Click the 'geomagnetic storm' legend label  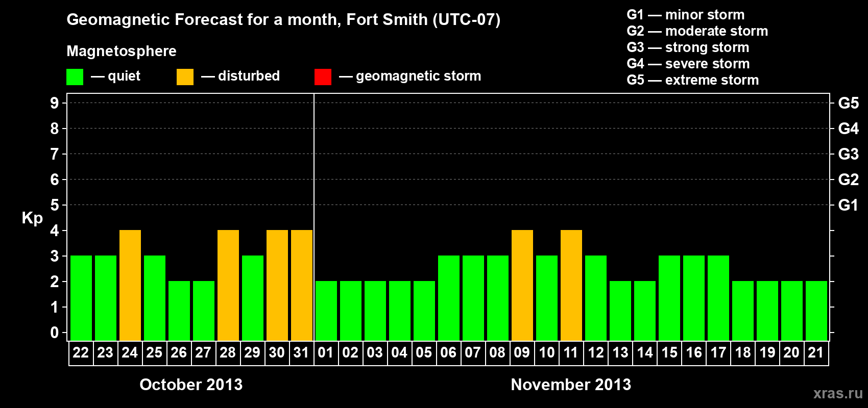click(419, 76)
